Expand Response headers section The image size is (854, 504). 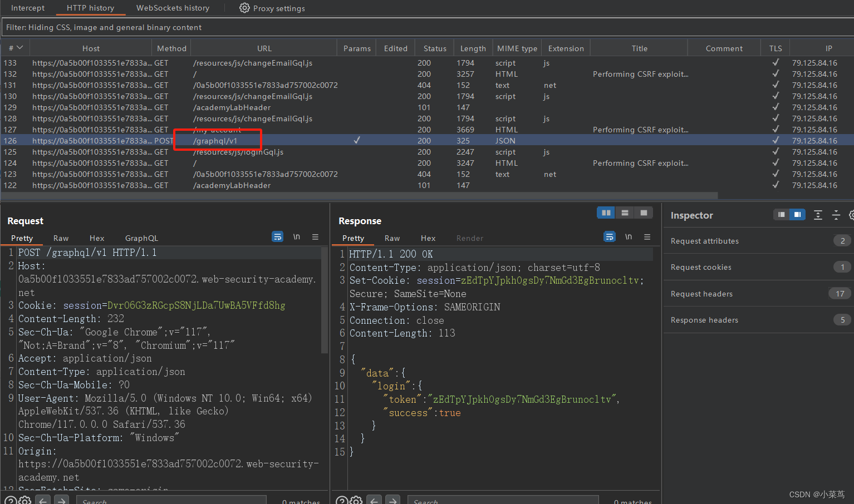pos(759,320)
